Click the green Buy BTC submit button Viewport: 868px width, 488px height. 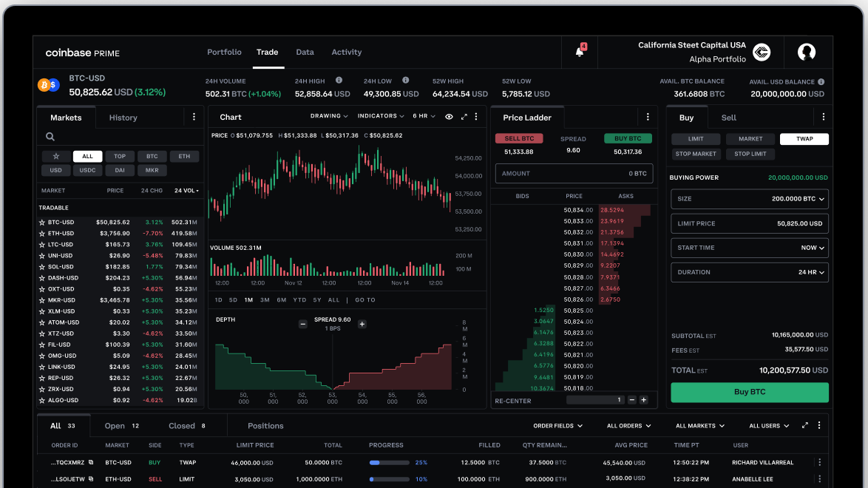tap(750, 392)
